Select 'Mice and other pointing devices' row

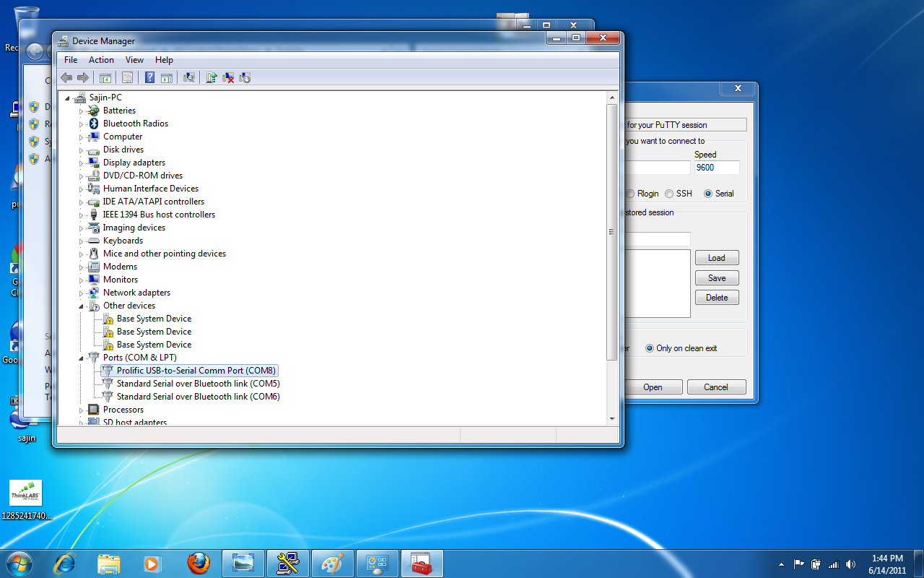tap(164, 254)
